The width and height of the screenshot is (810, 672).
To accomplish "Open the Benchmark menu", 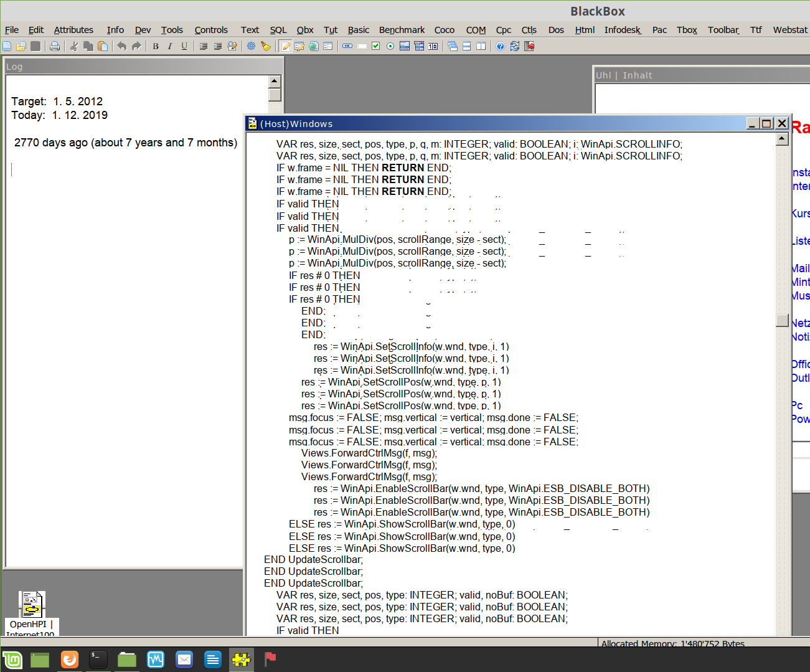I will tap(402, 30).
